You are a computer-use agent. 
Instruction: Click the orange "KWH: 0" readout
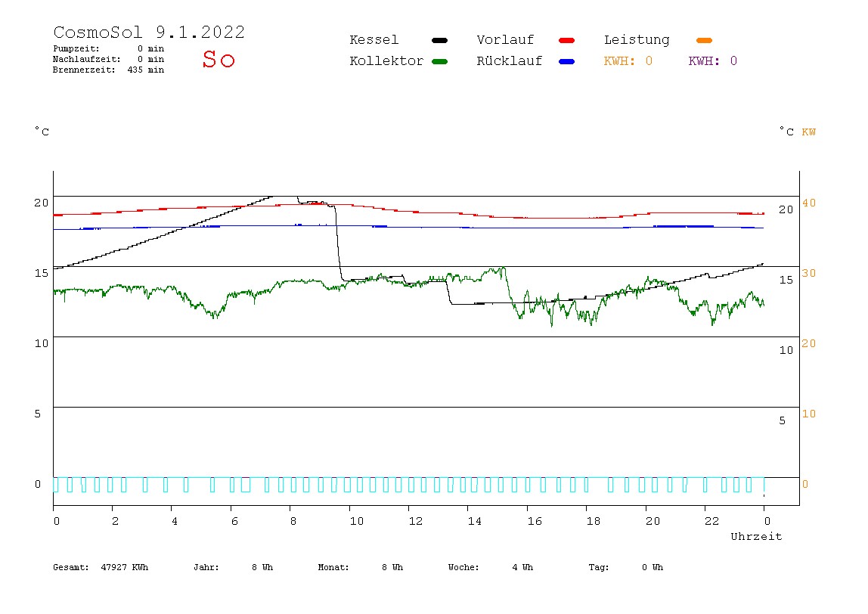pyautogui.click(x=628, y=61)
